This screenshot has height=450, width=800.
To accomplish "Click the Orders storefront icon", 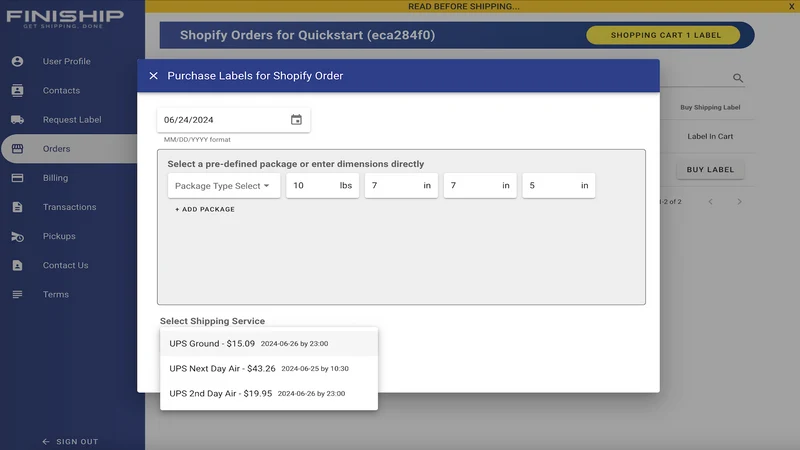I will (17, 148).
